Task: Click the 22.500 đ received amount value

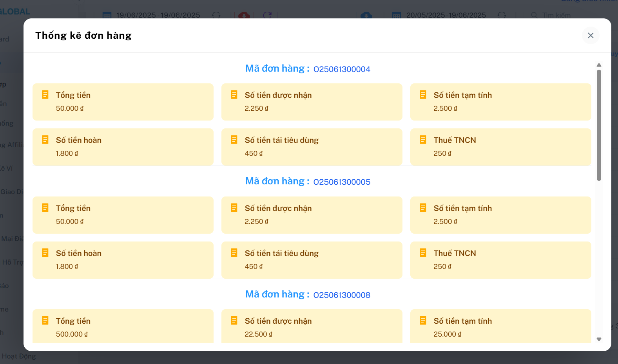Action: tap(258, 334)
